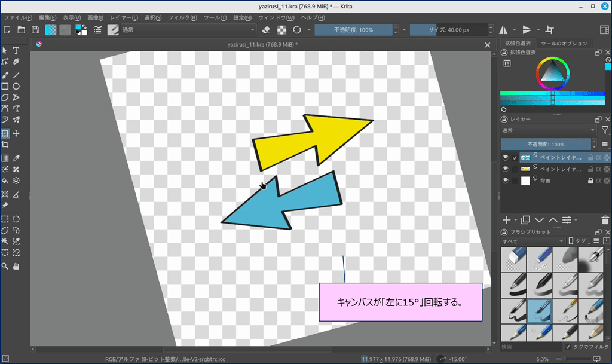Toggle eraser mode in top toolbar
Screen dimensions: 612x364
tap(267, 30)
